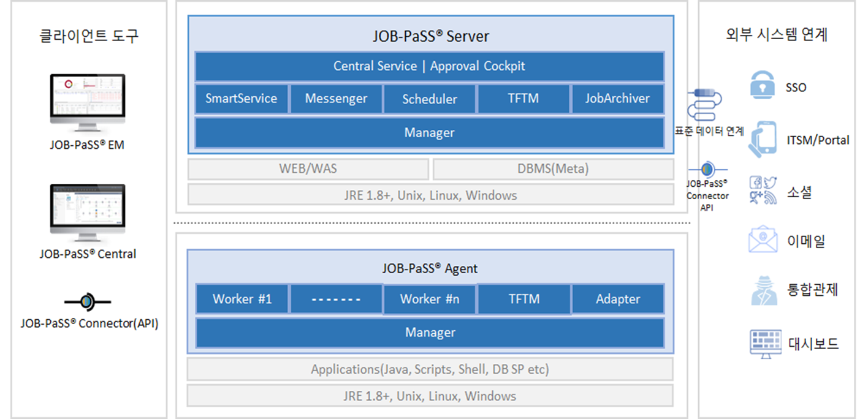Viewport: 868px width, 419px height.
Task: Open the JOB-PaSS Central monitor thumbnail
Action: [x=88, y=213]
